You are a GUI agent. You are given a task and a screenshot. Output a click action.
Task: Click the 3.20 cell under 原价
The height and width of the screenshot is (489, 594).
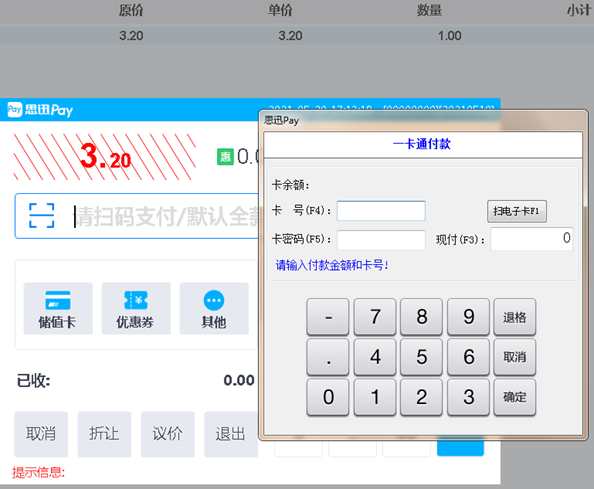tap(131, 36)
